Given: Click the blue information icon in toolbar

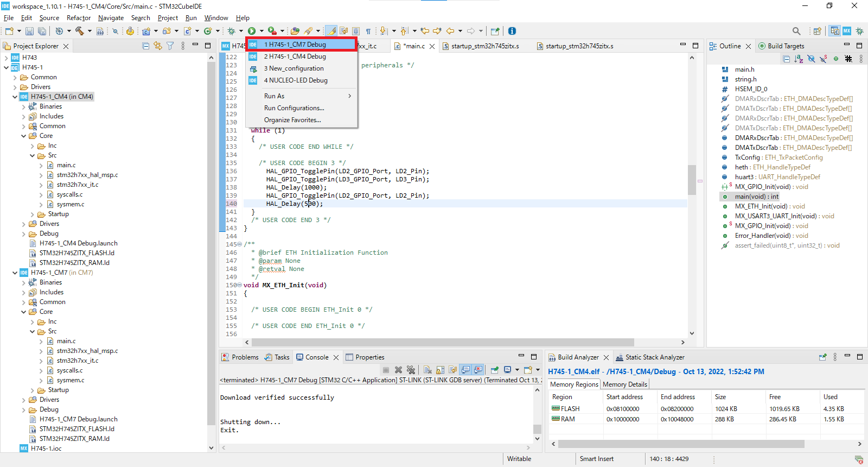Looking at the screenshot, I should [x=512, y=31].
